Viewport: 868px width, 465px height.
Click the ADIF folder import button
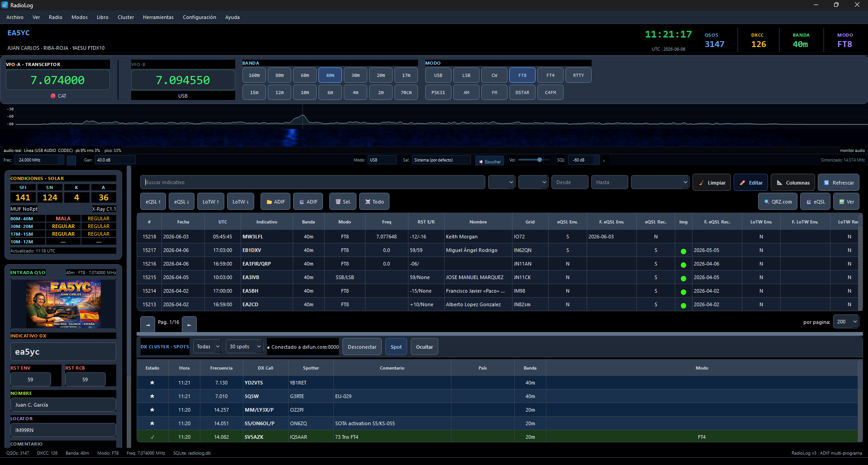[x=275, y=202]
